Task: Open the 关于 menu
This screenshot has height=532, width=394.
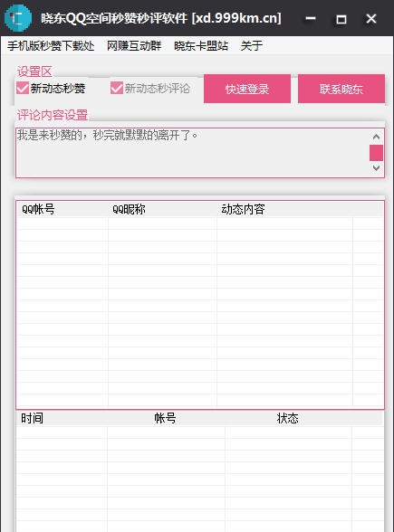Action: click(252, 45)
